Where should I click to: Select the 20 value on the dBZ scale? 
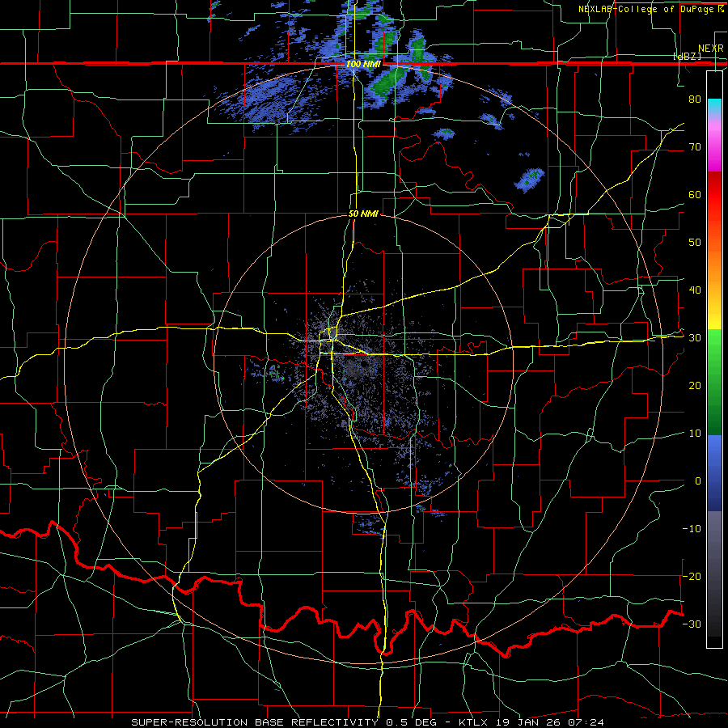point(695,385)
